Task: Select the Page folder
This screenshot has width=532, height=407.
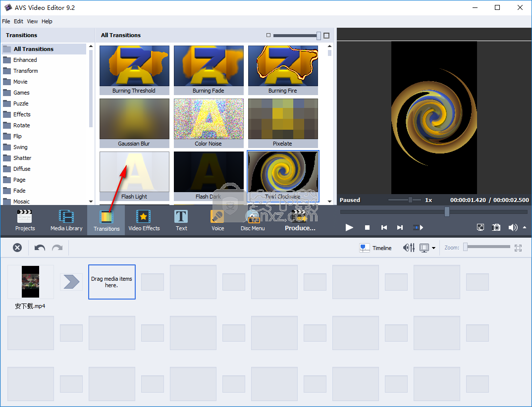Action: (44, 180)
